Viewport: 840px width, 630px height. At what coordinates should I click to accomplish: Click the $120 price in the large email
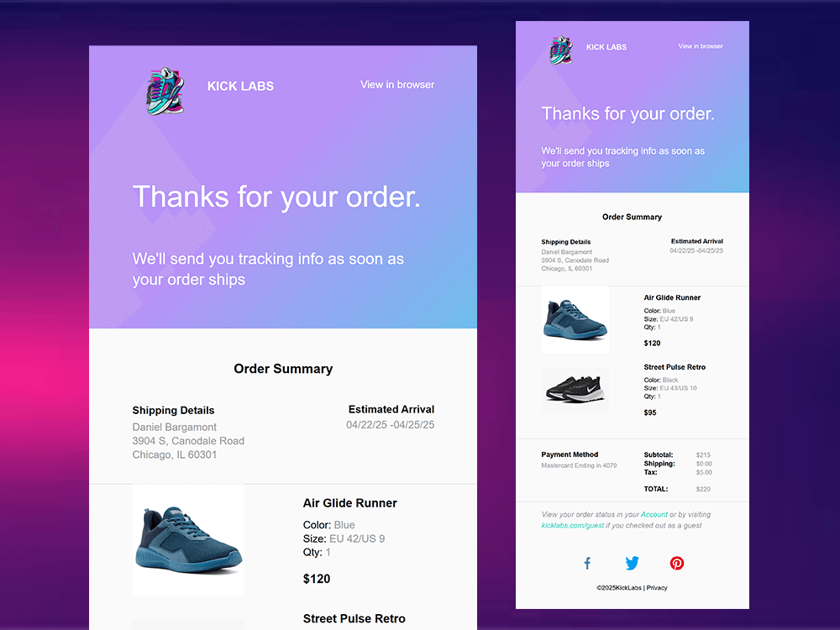(317, 579)
